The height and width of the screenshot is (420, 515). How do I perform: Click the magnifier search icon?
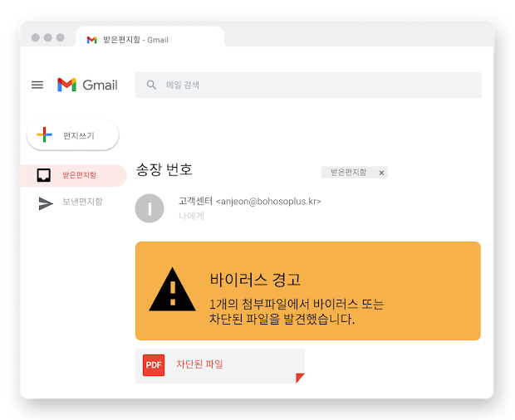[x=151, y=85]
